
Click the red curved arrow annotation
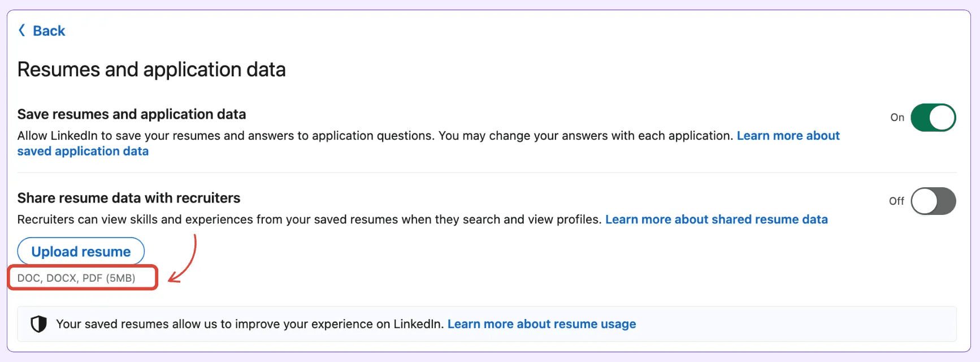point(183,258)
